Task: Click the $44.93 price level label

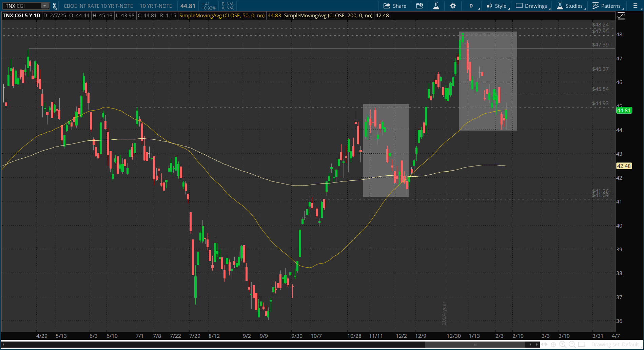Action: click(600, 103)
